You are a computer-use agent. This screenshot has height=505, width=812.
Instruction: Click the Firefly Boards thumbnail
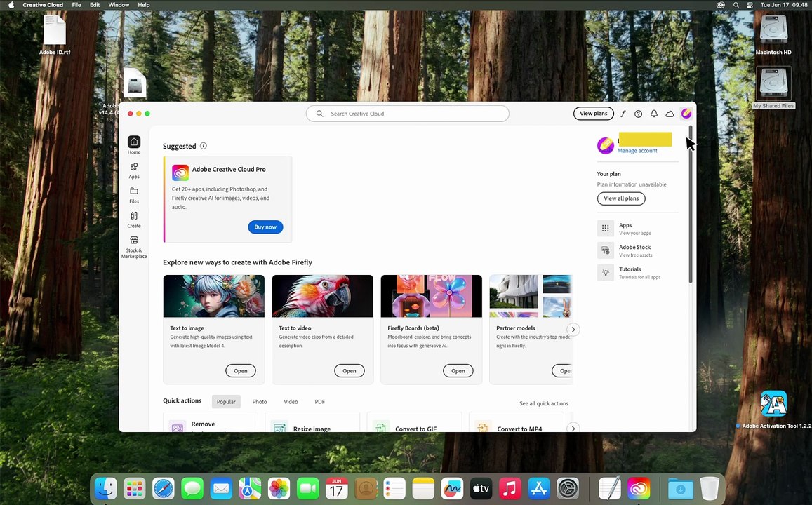(432, 296)
